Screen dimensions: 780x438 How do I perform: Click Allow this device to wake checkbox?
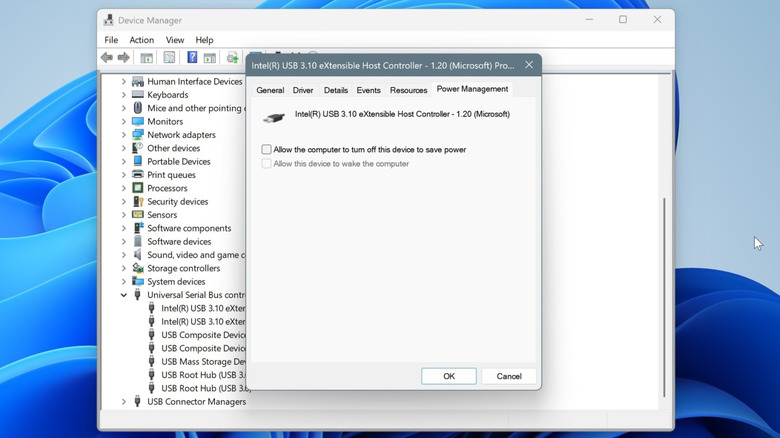(x=266, y=164)
